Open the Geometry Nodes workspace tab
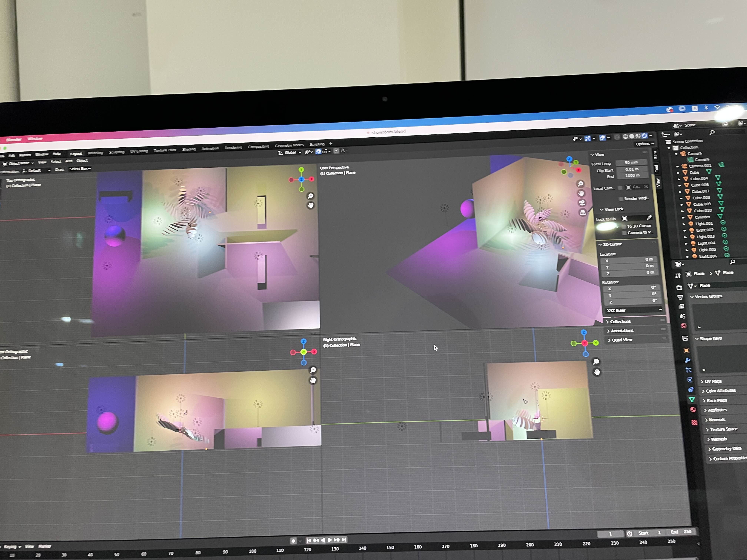 (289, 145)
